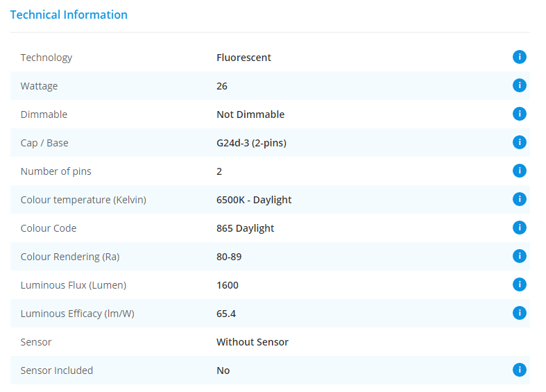Viewport: 546px width, 392px height.
Task: Open info icon beside Wattage
Action: pos(519,85)
